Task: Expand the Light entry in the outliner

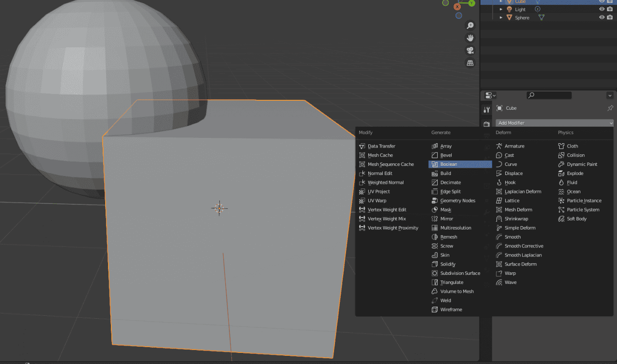Action: [501, 9]
